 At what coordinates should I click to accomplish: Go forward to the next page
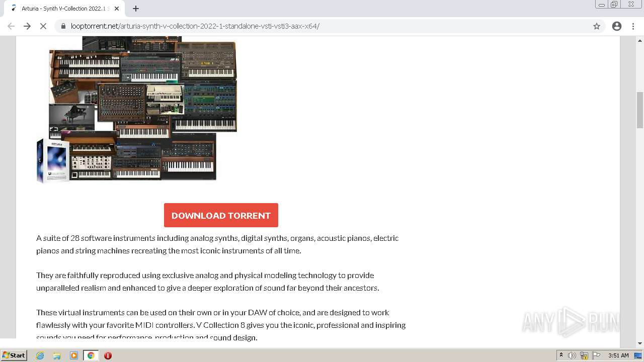pos(27,26)
